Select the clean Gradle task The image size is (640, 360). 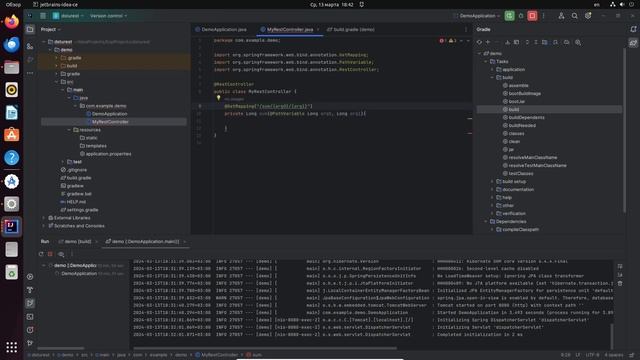(x=514, y=141)
